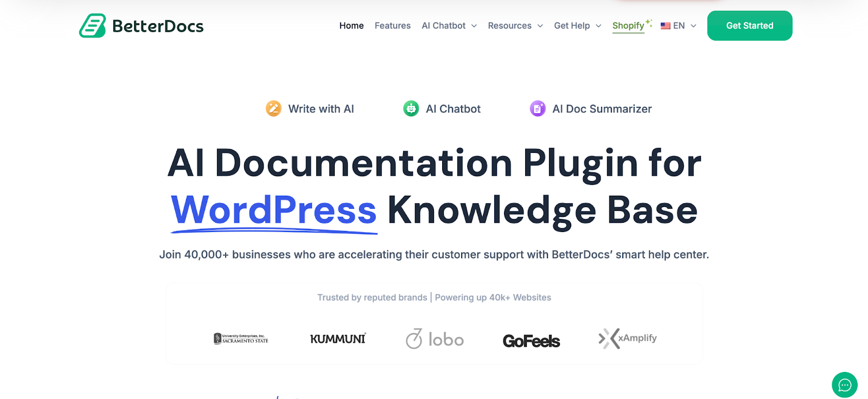Click the BetterDocs brand name text
This screenshot has height=399, width=868.
tap(158, 26)
